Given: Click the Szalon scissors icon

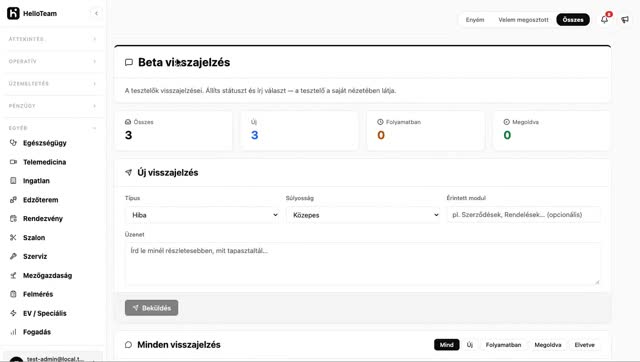Looking at the screenshot, I should [x=13, y=238].
